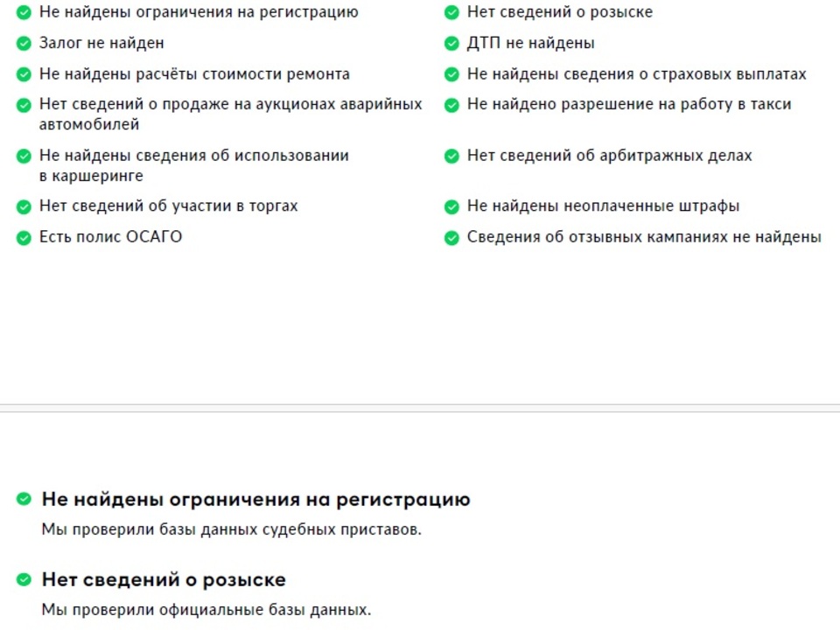Open "Нет сведений о розыске" summary item at top

pyautogui.click(x=559, y=12)
